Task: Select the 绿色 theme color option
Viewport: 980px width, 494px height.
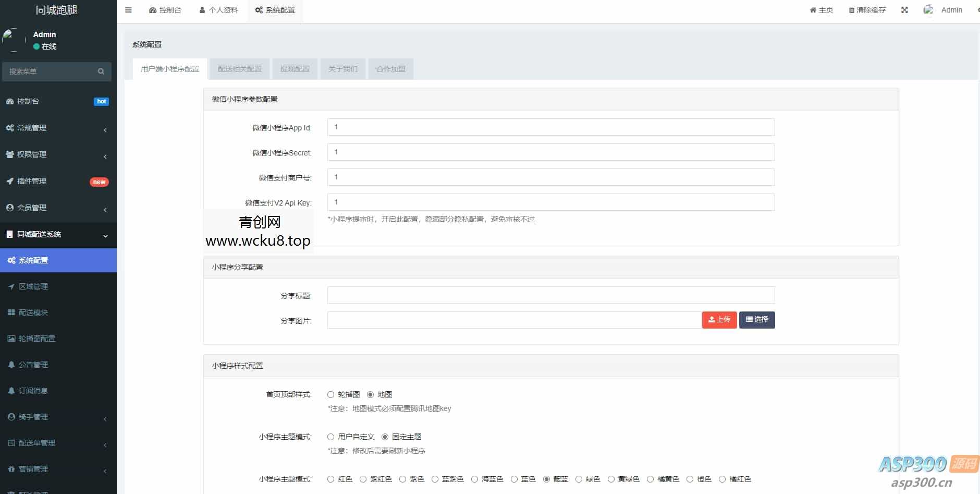Action: (580, 479)
